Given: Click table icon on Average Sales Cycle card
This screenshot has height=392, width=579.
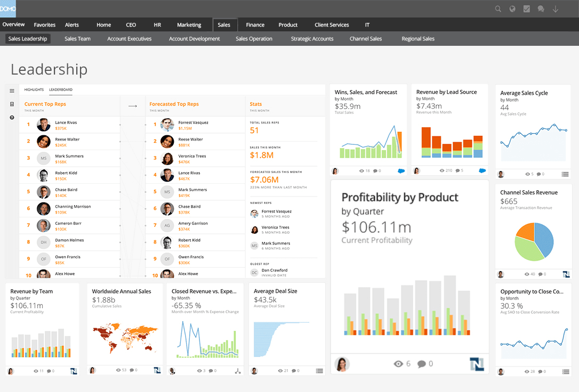Looking at the screenshot, I should pos(565,174).
